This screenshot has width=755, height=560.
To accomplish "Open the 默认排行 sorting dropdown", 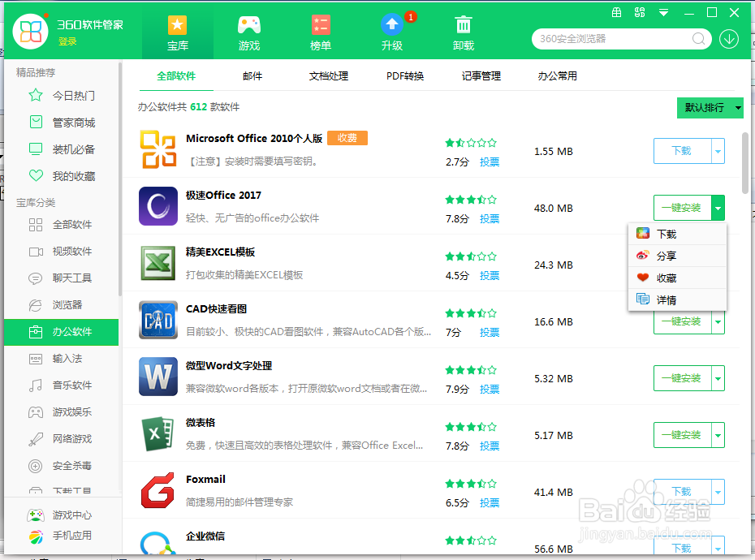I will pos(710,107).
